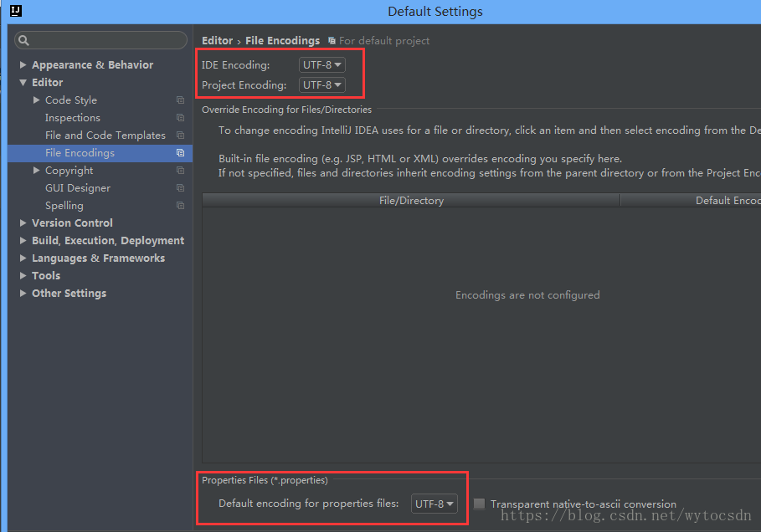Select Inspections in the settings tree
The image size is (761, 532).
(72, 118)
